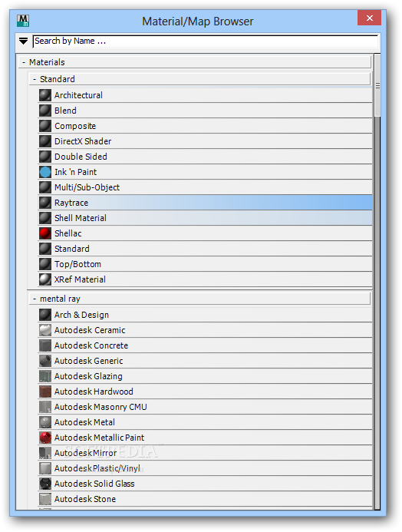Select the Autodesk Glazing label
Image resolution: width=402 pixels, height=532 pixels.
tap(88, 377)
